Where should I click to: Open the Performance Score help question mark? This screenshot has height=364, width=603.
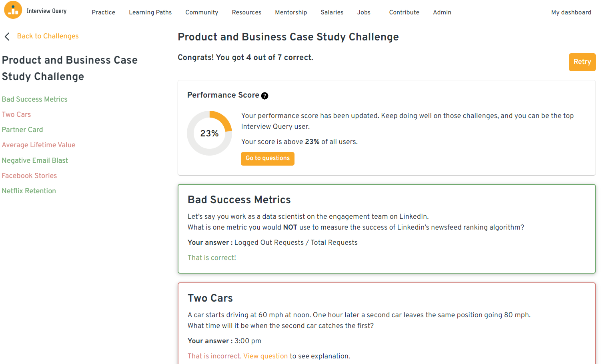[x=264, y=96]
